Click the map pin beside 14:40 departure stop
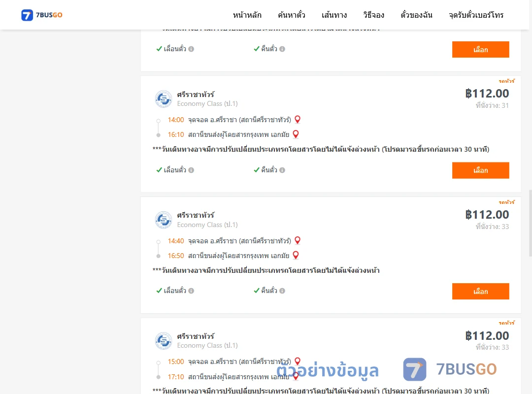The width and height of the screenshot is (532, 394). click(x=298, y=241)
